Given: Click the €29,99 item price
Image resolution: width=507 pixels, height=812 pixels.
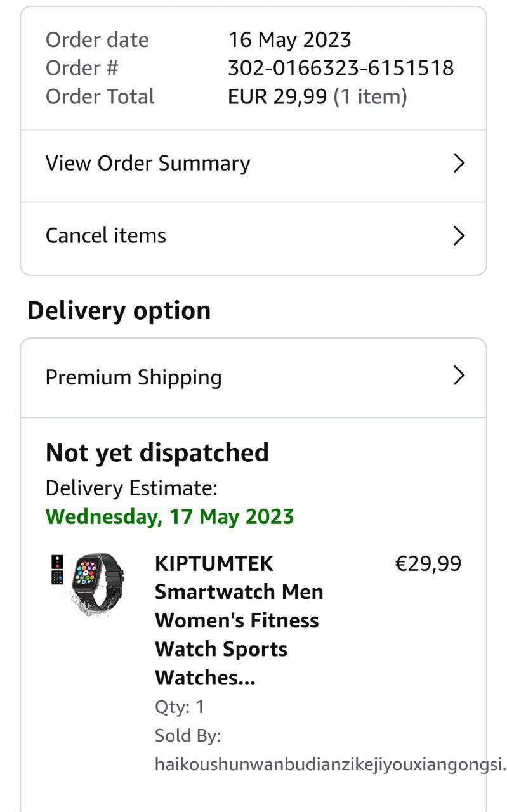Looking at the screenshot, I should 428,563.
